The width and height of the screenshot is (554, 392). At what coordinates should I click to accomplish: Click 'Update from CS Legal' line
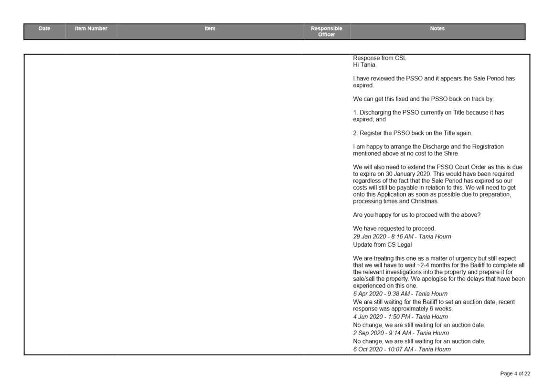(382, 245)
